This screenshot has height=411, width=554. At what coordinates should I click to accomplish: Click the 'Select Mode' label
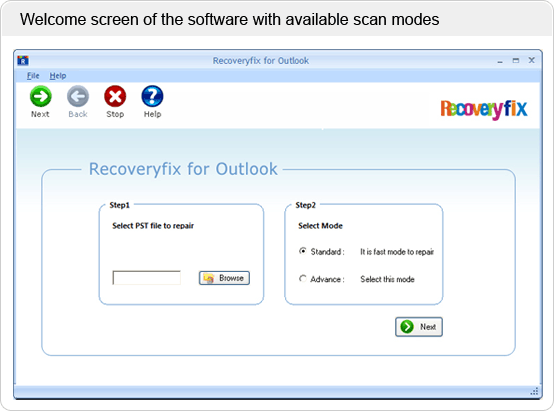[320, 226]
